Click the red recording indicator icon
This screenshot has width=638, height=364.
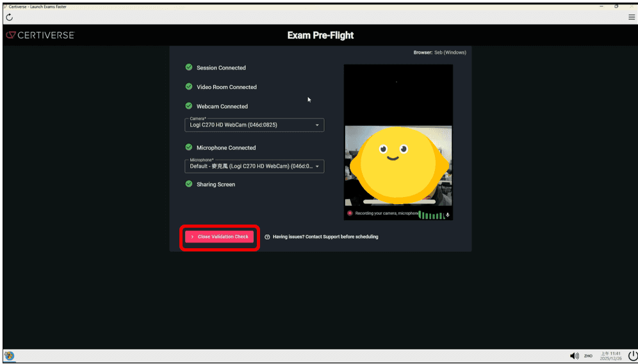coord(350,213)
